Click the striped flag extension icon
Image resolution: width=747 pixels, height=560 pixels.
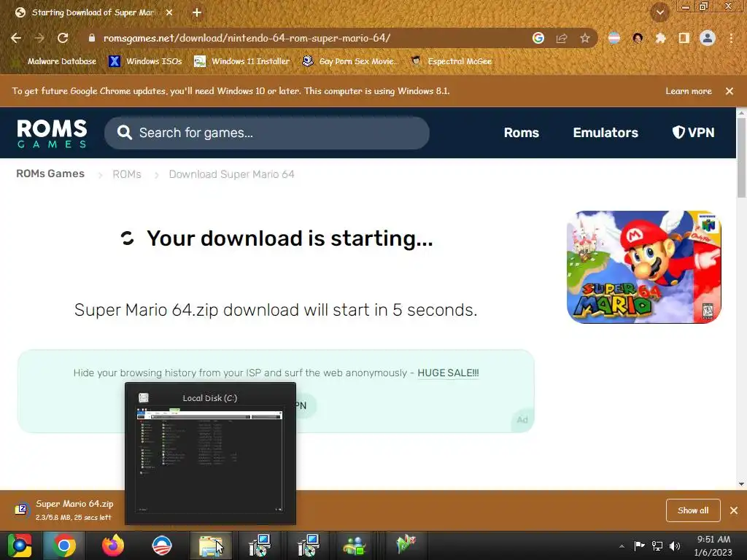point(614,38)
